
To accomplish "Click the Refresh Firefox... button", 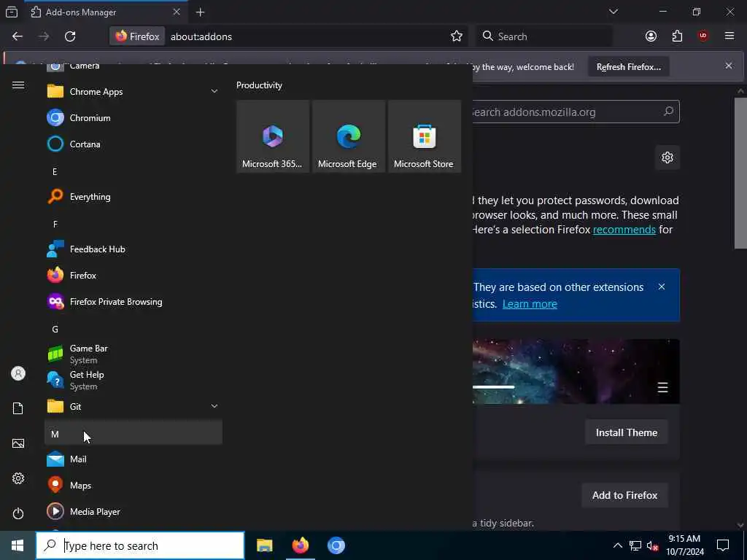I will click(x=628, y=66).
